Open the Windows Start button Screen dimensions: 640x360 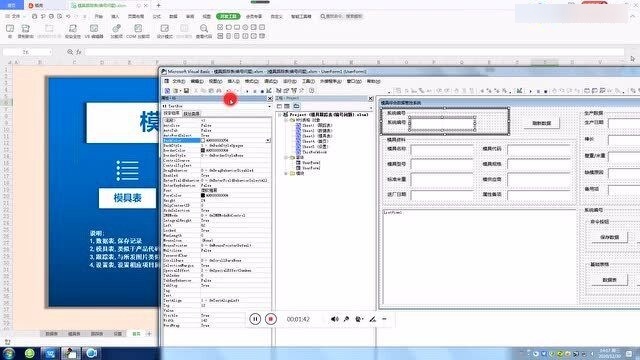coord(9,353)
